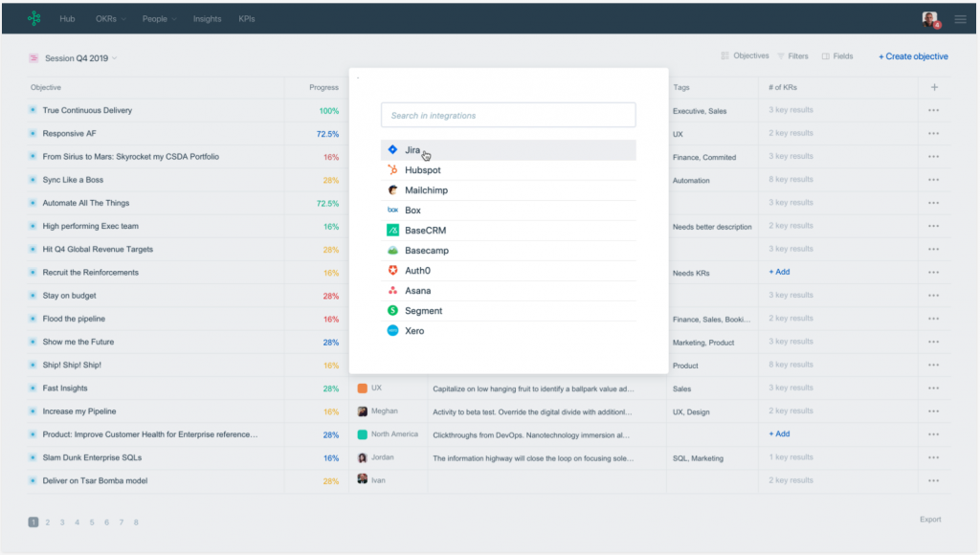Expand the OKRs menu

pyautogui.click(x=110, y=19)
